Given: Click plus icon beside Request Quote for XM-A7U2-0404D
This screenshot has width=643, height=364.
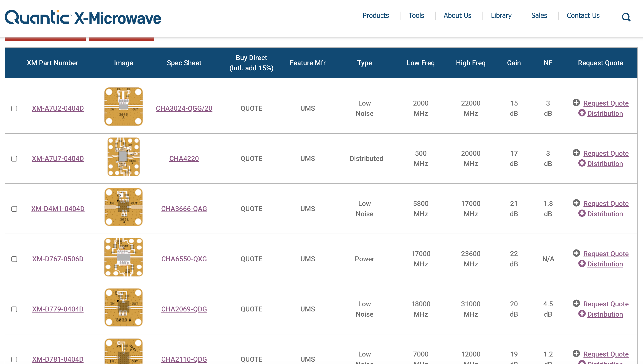Looking at the screenshot, I should pyautogui.click(x=576, y=103).
